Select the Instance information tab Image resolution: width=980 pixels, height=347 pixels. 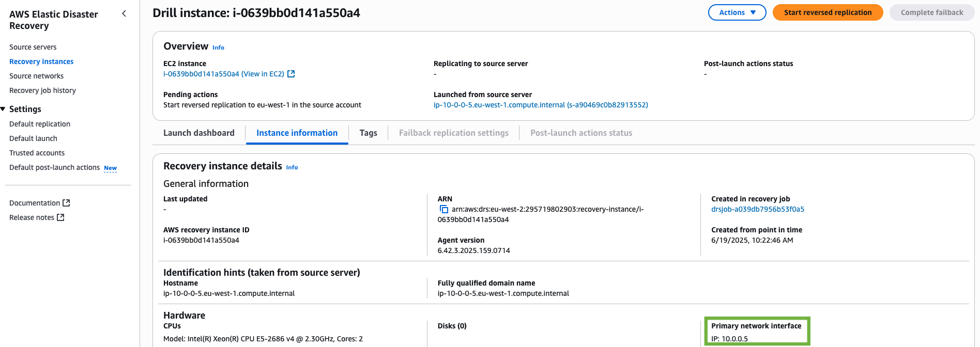pyautogui.click(x=297, y=133)
